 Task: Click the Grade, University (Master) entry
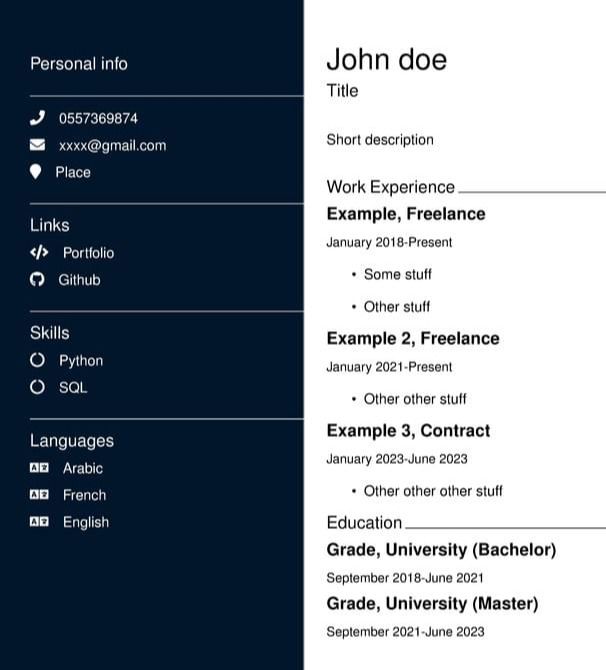[432, 604]
